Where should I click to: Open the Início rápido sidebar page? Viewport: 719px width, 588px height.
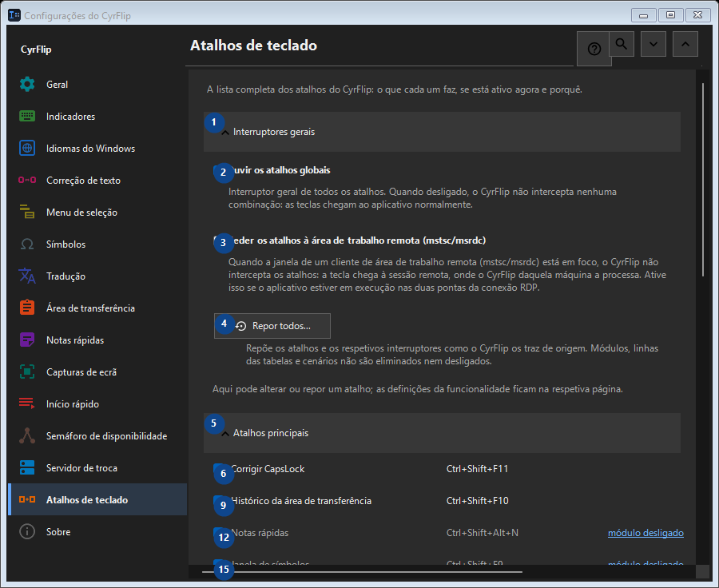97,403
